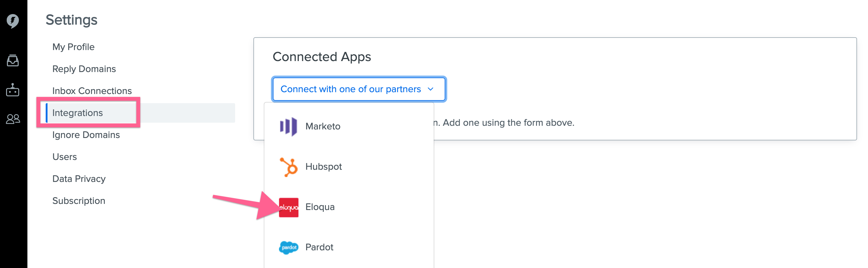Expand Connect with one of our partners dropdown
Viewport: 868px width, 268px height.
[359, 89]
